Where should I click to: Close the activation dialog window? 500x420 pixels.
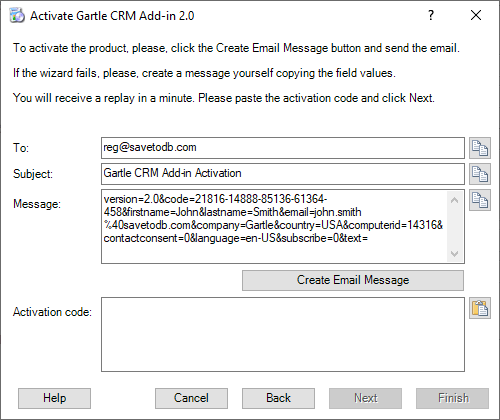click(x=476, y=15)
